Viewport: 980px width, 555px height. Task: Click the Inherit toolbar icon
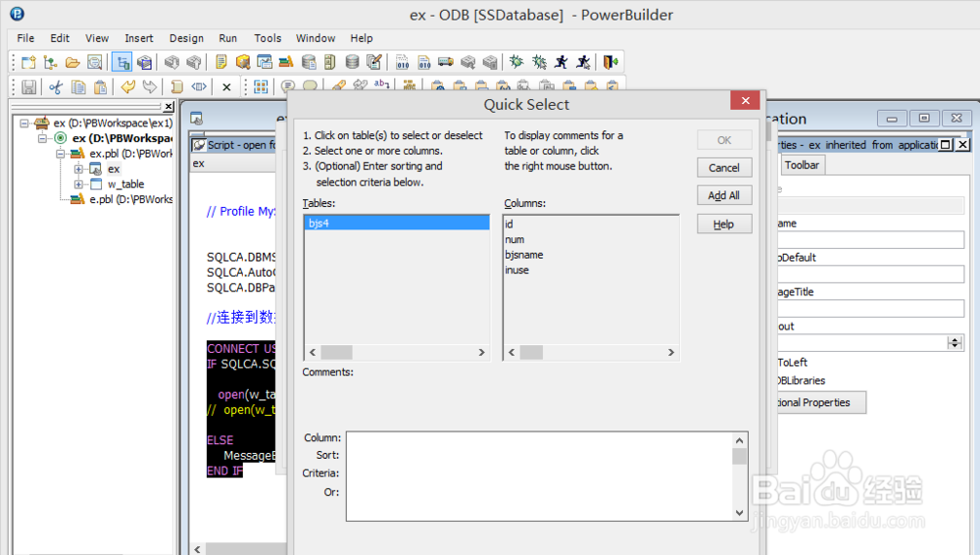tap(51, 62)
